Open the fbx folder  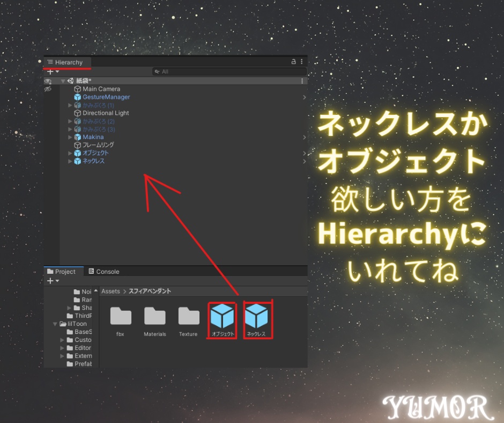pos(120,317)
